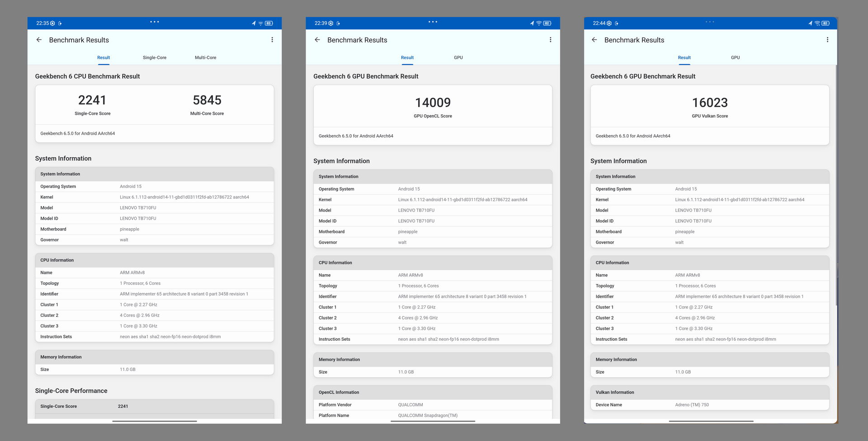Switch to the Single-Core tab
Image resolution: width=868 pixels, height=441 pixels.
point(155,58)
